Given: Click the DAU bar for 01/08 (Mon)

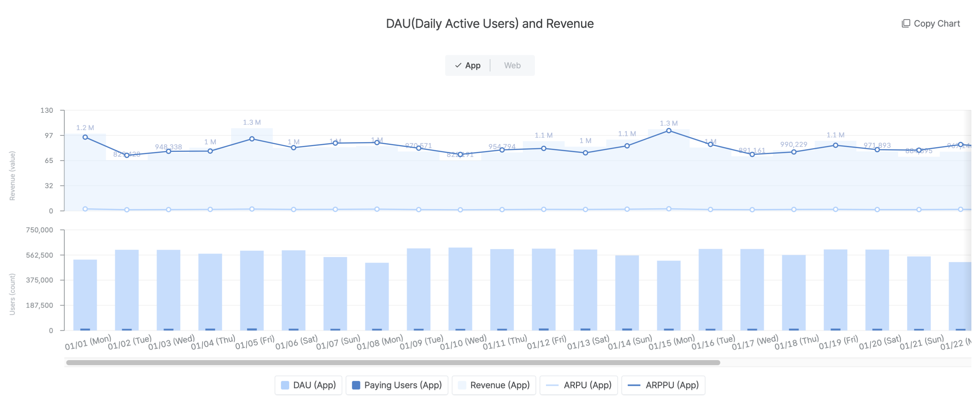Looking at the screenshot, I should [377, 297].
